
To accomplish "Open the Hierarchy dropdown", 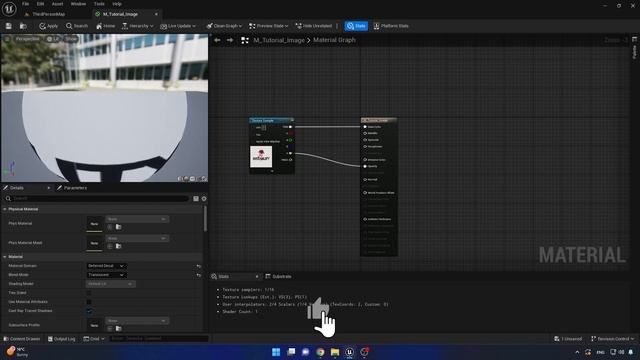I will coord(138,26).
